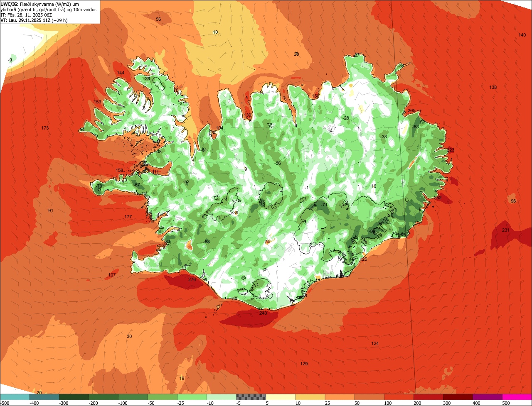Image resolution: width=532 pixels, height=406 pixels.
Task: Pick the legend swatch for -100 to -50
Action: point(133,397)
